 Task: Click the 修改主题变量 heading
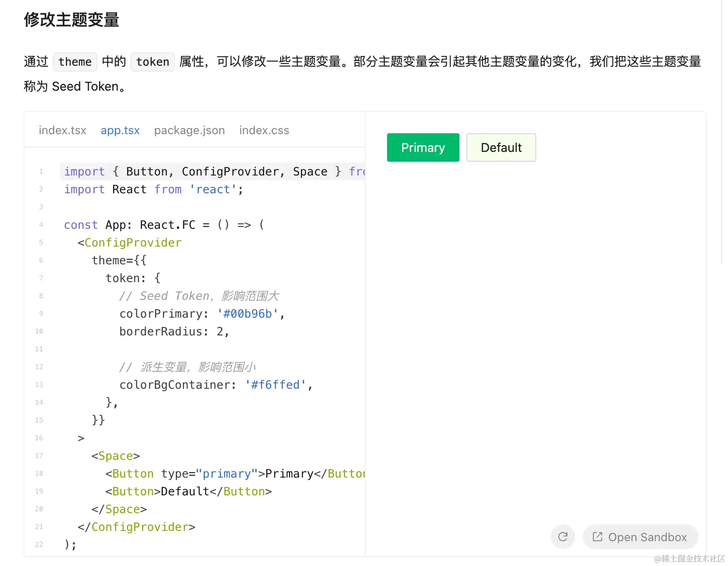[x=71, y=20]
